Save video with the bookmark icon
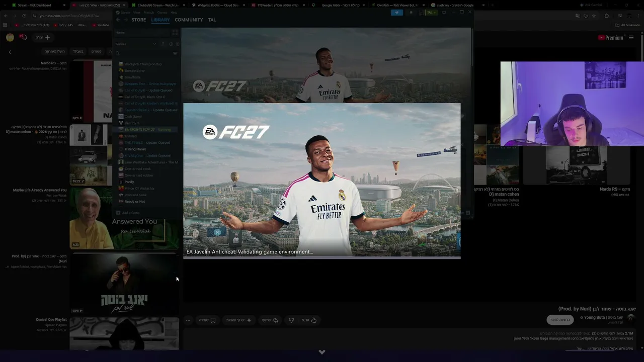This screenshot has height=362, width=644. (x=207, y=320)
